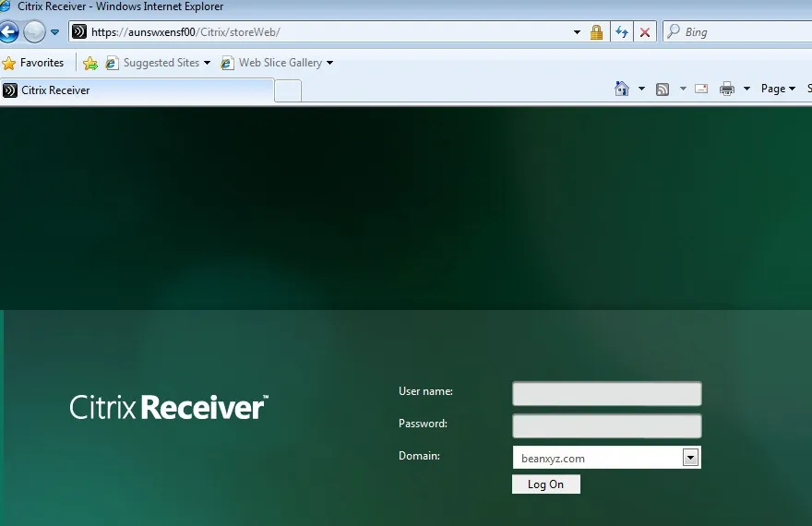Switch to the Citrix Receiver tab
The width and height of the screenshot is (812, 526).
coord(137,90)
